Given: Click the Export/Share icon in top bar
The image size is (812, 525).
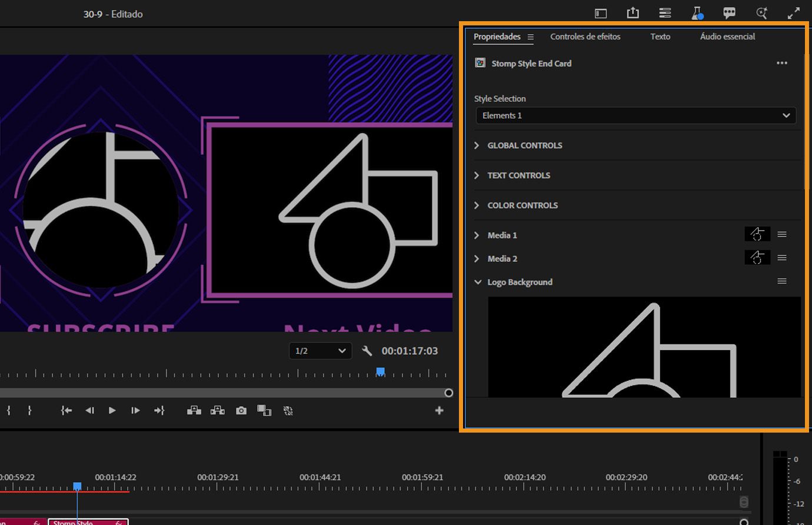Looking at the screenshot, I should pos(633,13).
